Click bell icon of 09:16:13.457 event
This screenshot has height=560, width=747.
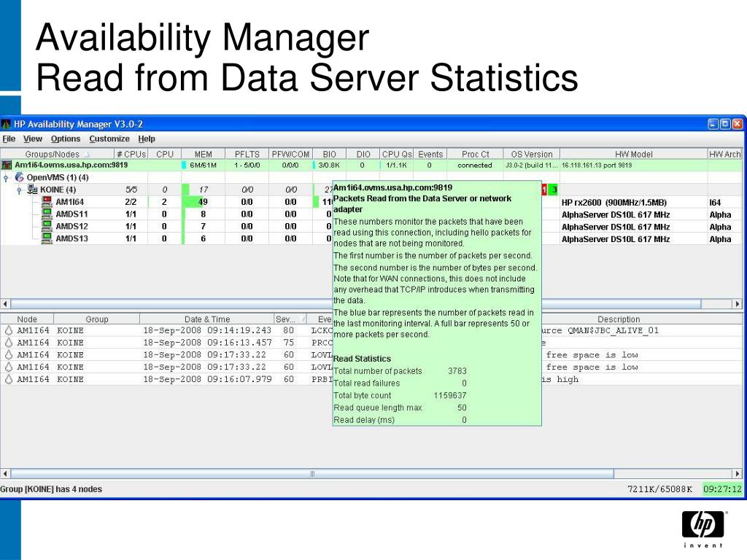[9, 343]
